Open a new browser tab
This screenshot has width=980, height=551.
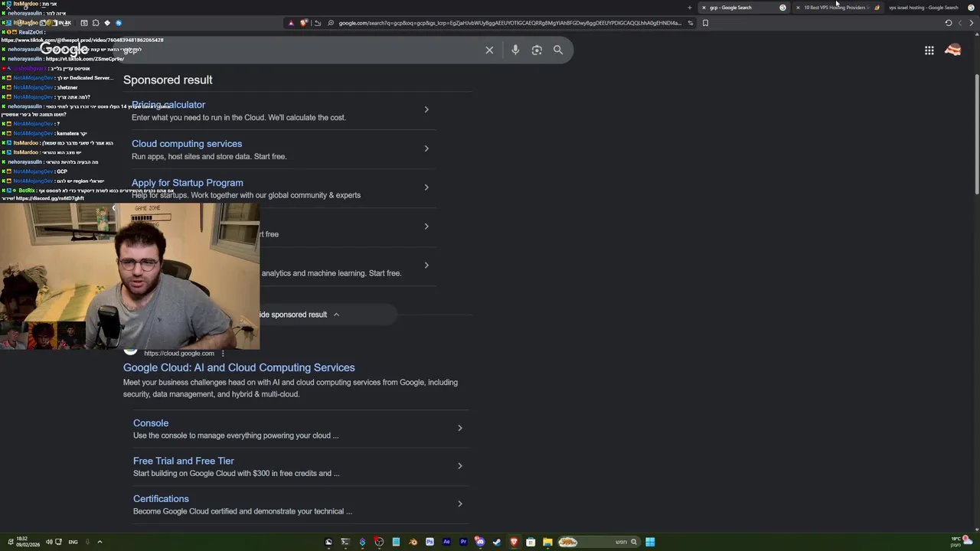[x=690, y=8]
